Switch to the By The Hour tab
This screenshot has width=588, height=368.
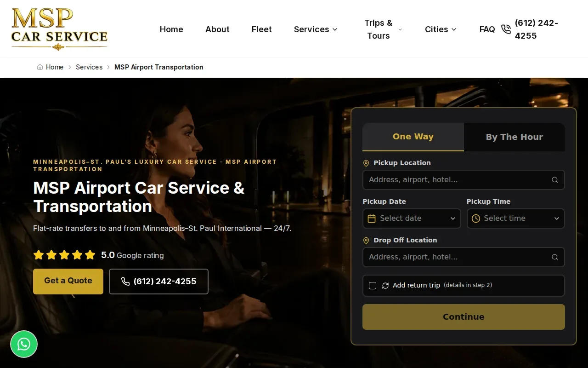514,137
